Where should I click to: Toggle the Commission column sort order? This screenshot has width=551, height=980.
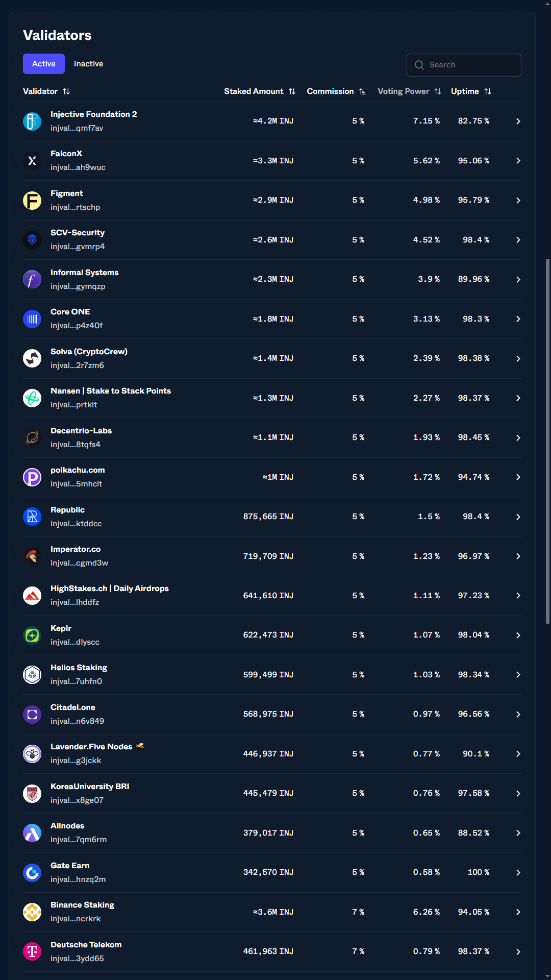tap(336, 91)
